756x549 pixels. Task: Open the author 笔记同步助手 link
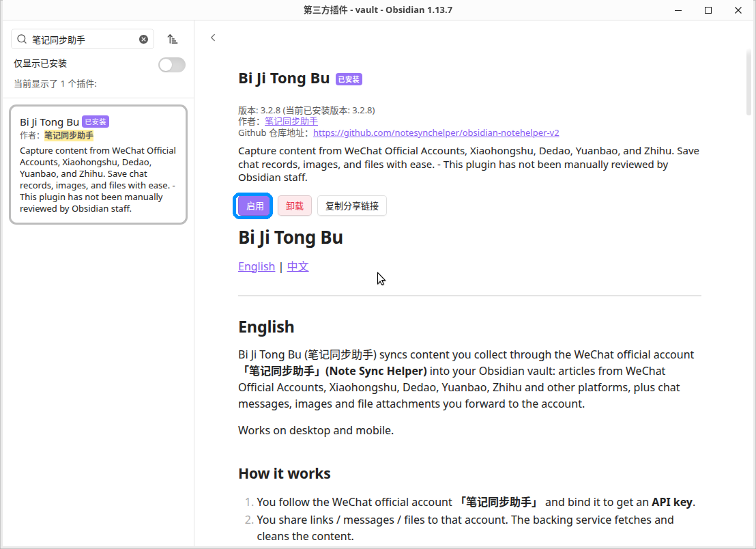point(291,122)
